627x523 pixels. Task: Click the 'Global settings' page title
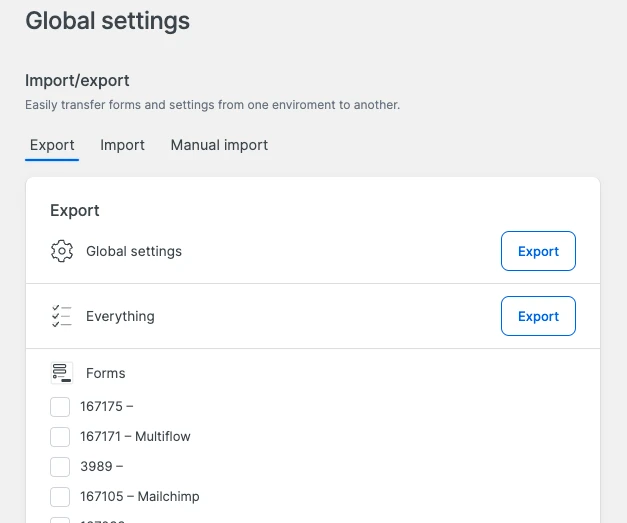[x=107, y=20]
